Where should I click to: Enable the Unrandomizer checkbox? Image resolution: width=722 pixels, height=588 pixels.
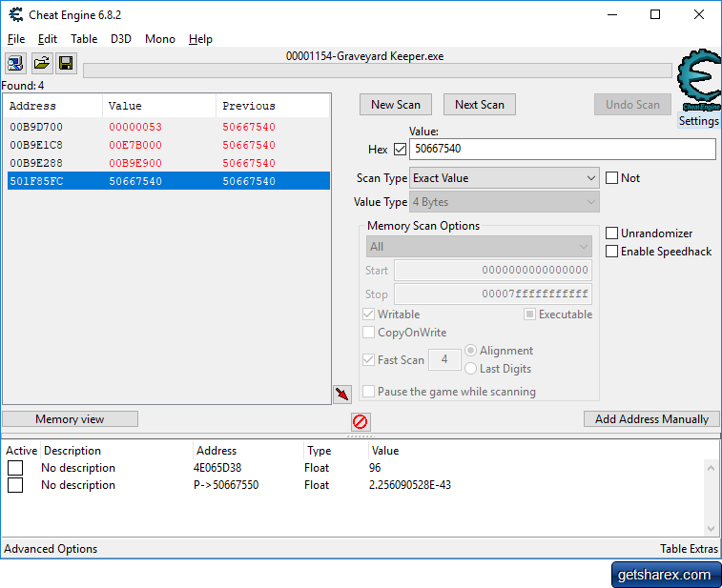[x=612, y=233]
